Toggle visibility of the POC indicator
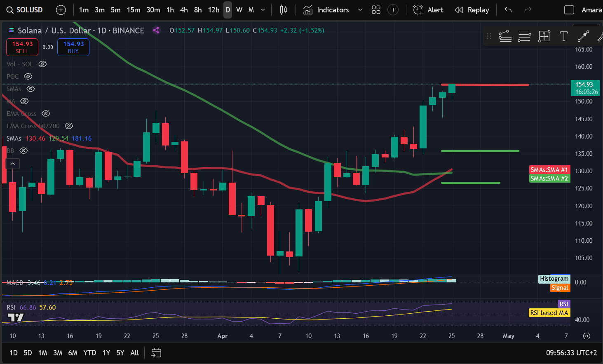603x364 pixels. (28, 77)
